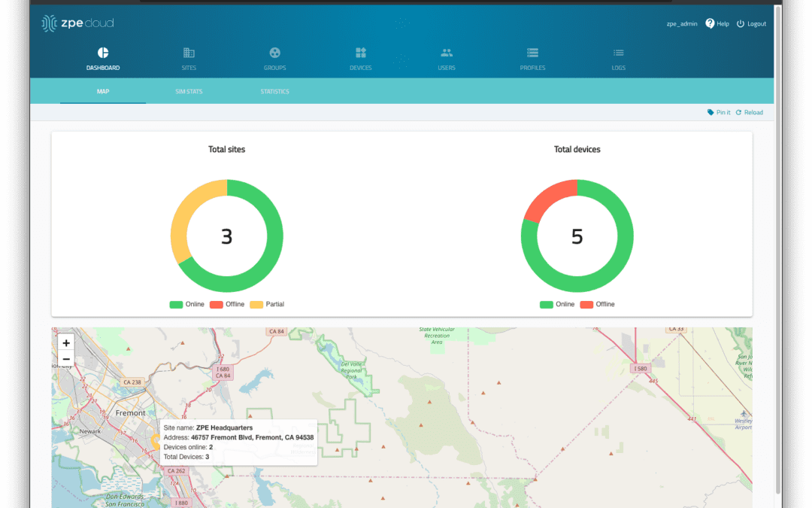Toggle the Offline legend in Total devices
Screen dimensions: 812x508
point(597,304)
